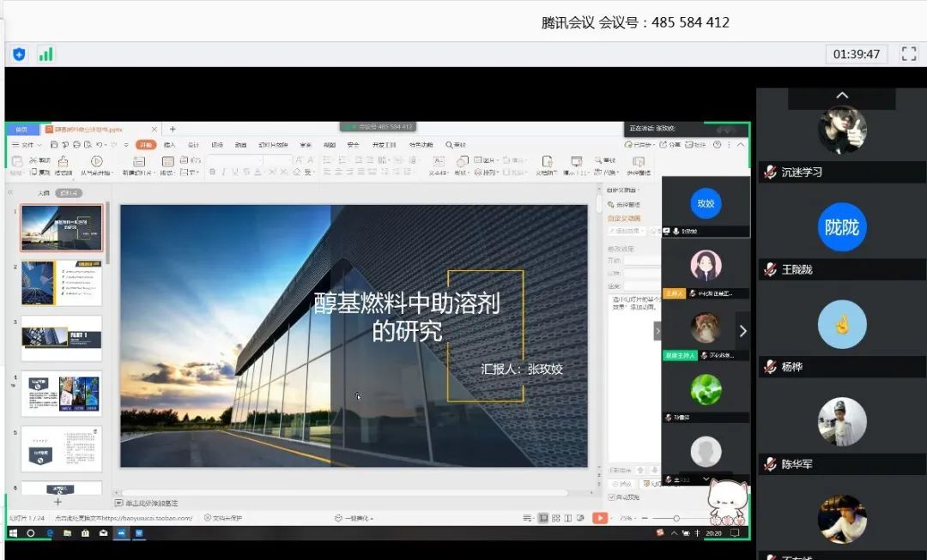Open the Arrange 排列 dropdown

(x=485, y=172)
